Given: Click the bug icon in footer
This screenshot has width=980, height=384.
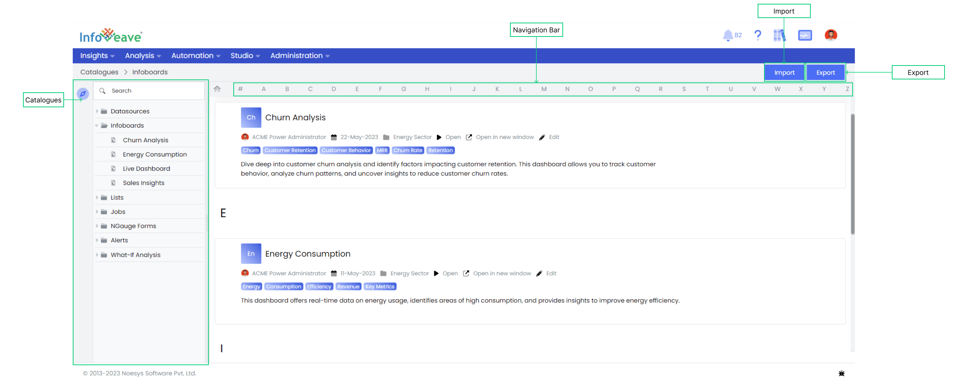Looking at the screenshot, I should (x=841, y=373).
